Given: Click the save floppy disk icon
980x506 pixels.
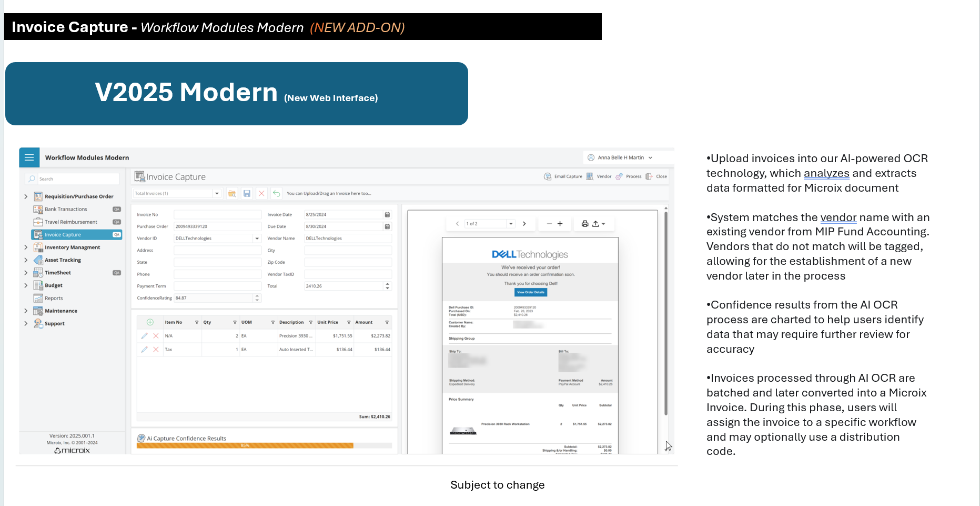Looking at the screenshot, I should pyautogui.click(x=247, y=194).
